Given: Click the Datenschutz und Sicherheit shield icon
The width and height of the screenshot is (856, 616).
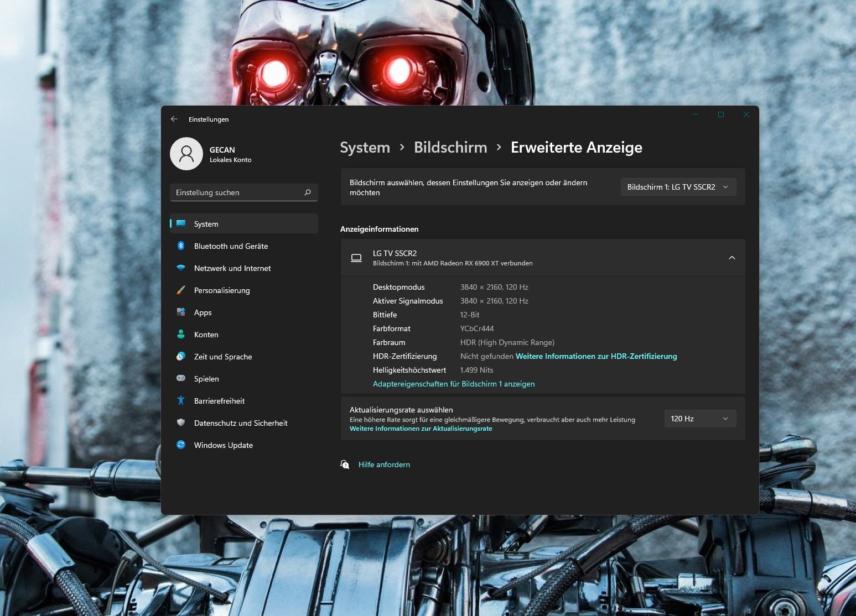Looking at the screenshot, I should (181, 422).
